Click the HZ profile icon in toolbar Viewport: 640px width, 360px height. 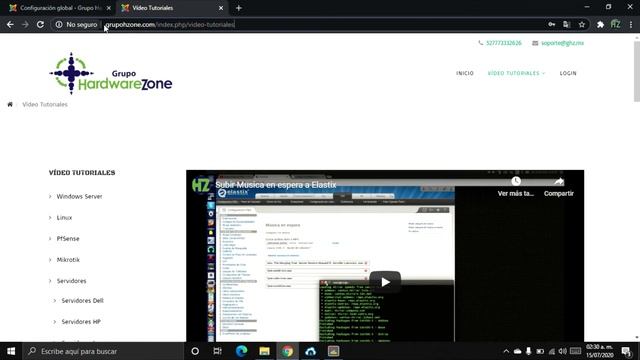click(616, 24)
